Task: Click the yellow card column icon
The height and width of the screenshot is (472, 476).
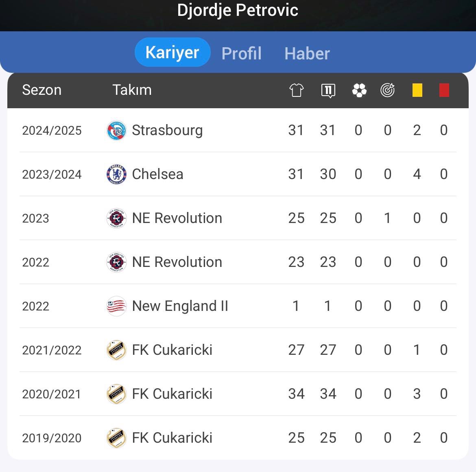Action: (417, 90)
